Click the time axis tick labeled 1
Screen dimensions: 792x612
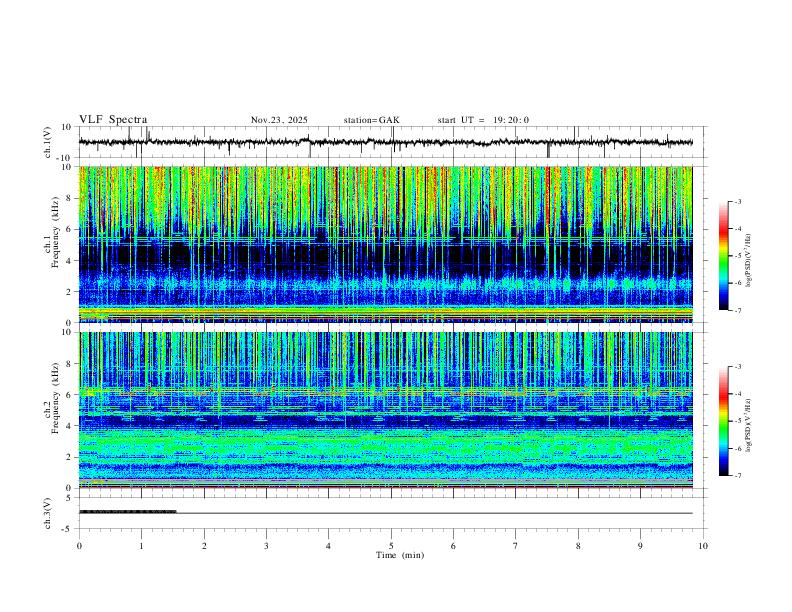coord(141,546)
